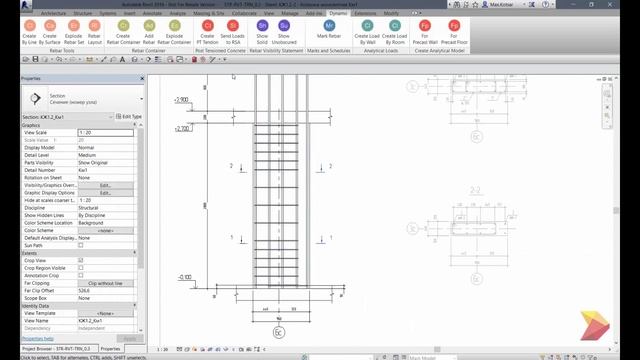
Task: Collapse the Identity Data properties group
Action: (135, 306)
